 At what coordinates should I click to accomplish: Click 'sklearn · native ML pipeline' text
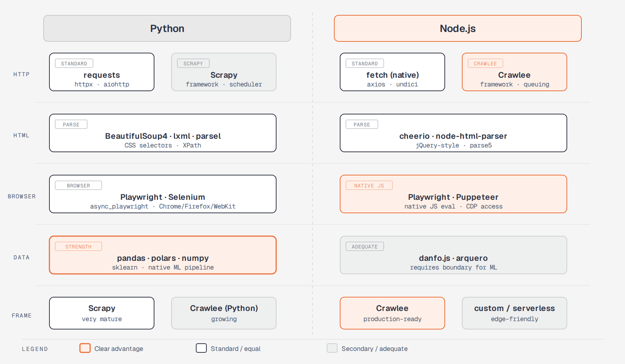pyautogui.click(x=163, y=267)
